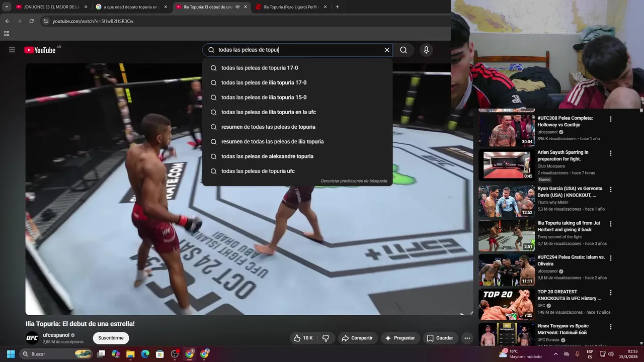Open options for #UFC308 Pelea Completa video

coord(611,119)
